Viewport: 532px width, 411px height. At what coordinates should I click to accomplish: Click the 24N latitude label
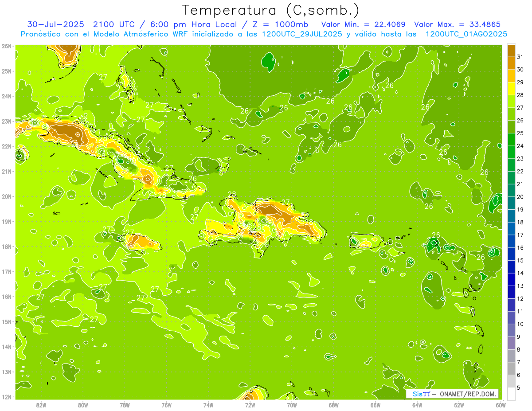[x=7, y=96]
